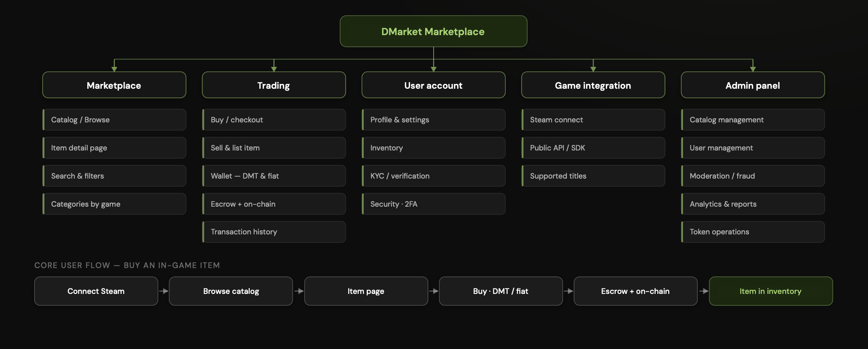This screenshot has width=868, height=349.
Task: Select the Trading column header box
Action: (274, 85)
